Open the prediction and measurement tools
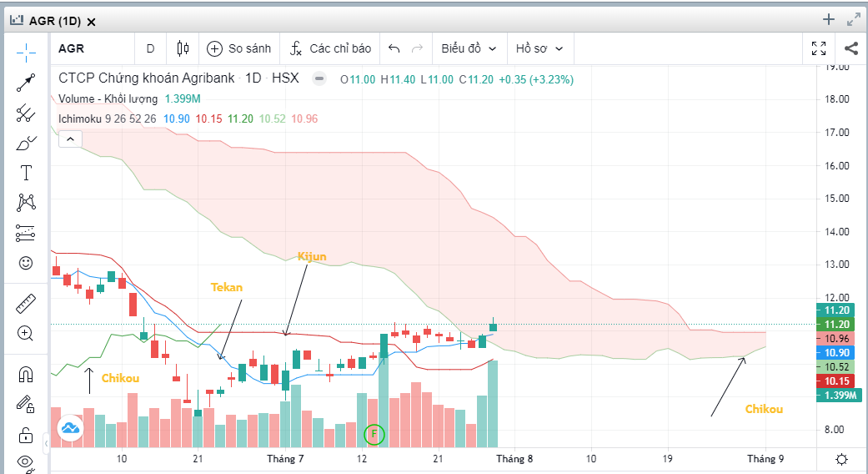Screen dimensions: 868x474 pos(26,233)
